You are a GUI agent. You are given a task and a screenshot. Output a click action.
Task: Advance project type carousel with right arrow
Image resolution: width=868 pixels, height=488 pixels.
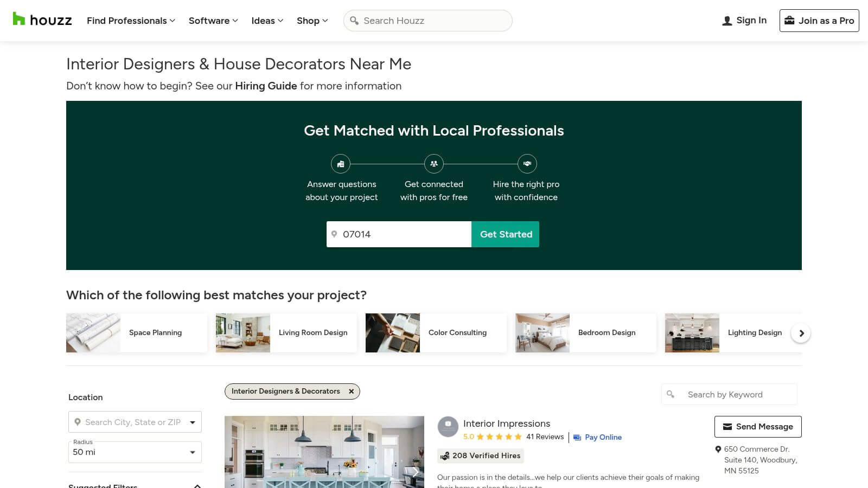(801, 333)
